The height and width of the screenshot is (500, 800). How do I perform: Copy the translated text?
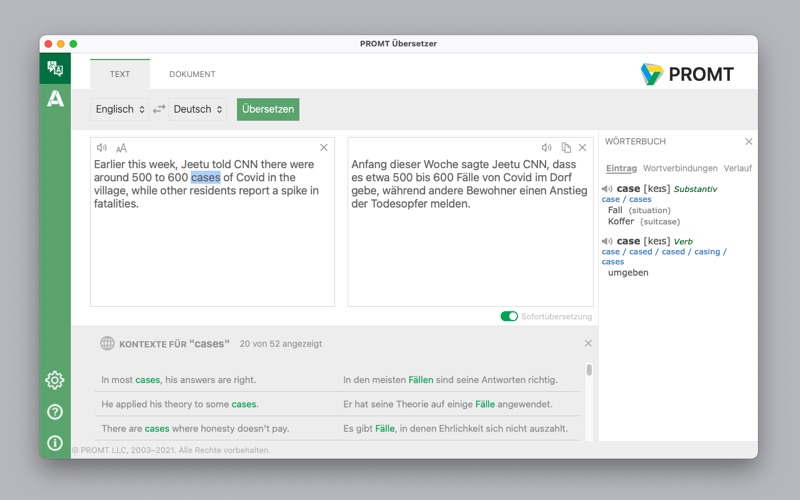pos(566,147)
